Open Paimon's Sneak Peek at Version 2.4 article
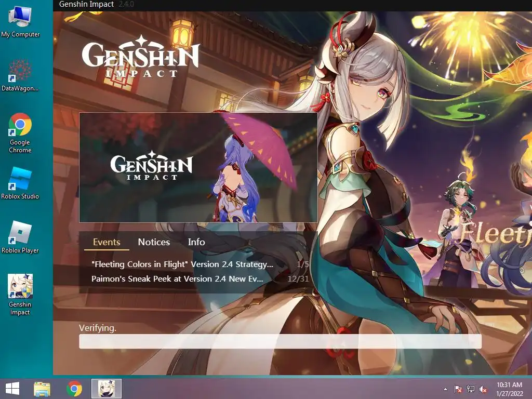Viewport: 532px width, 399px height. pos(177,279)
